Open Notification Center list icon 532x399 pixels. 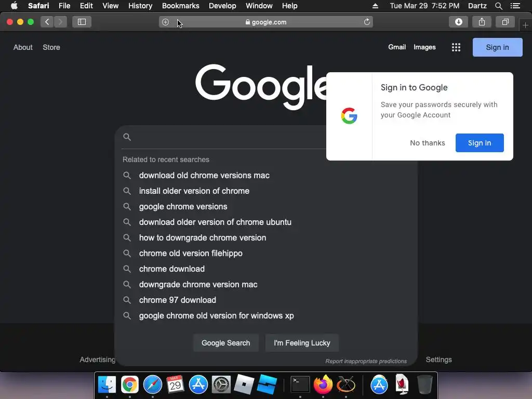[x=515, y=6]
